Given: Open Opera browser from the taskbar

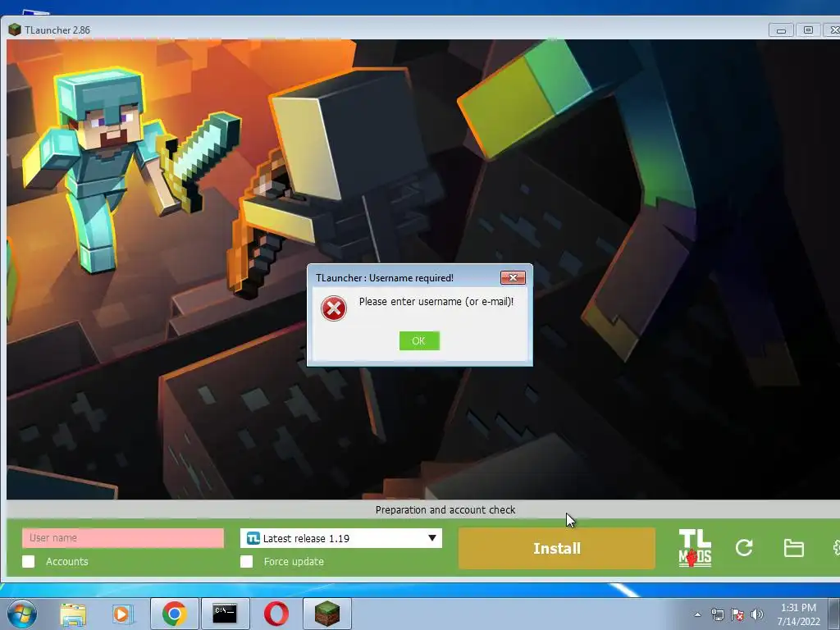Looking at the screenshot, I should 276,614.
